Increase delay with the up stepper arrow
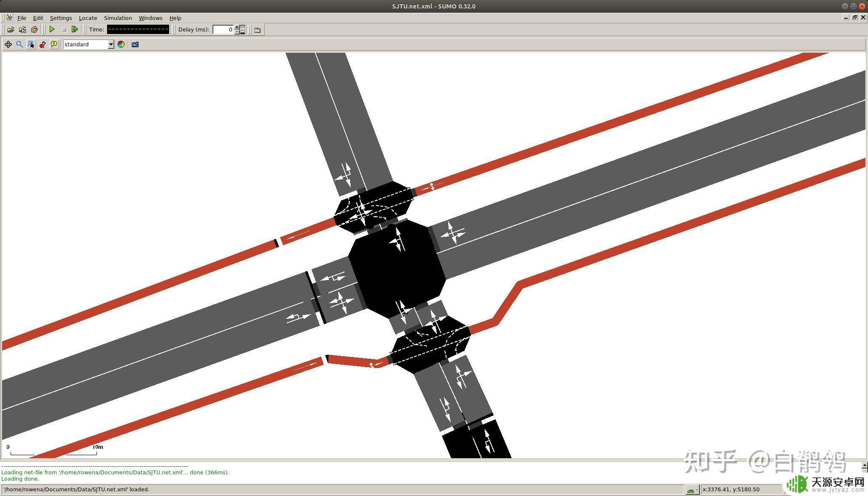This screenshot has width=868, height=496. pyautogui.click(x=237, y=27)
